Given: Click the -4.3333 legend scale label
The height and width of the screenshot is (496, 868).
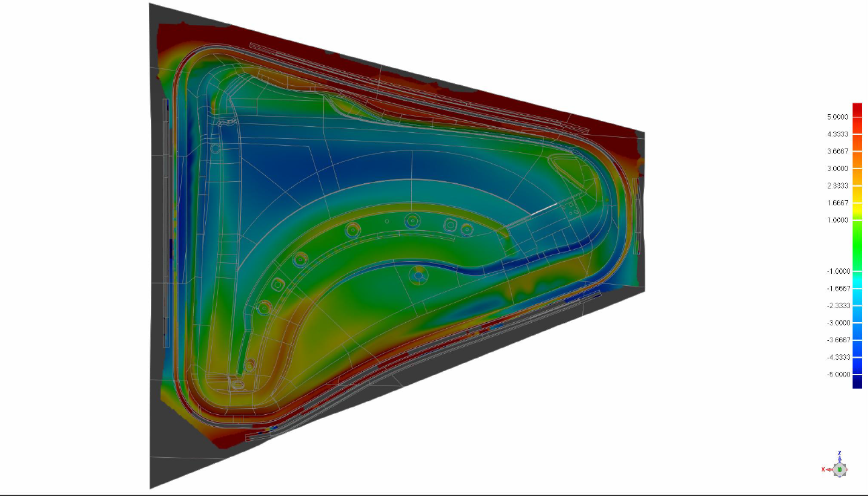Looking at the screenshot, I should (837, 357).
